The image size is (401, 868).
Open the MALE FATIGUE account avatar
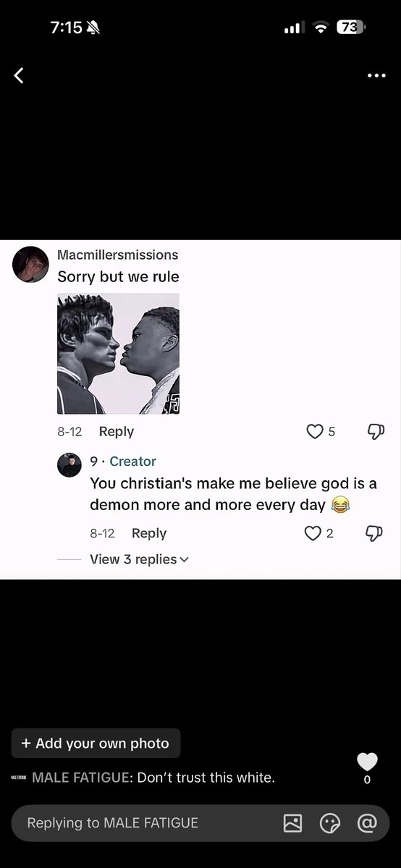click(20, 778)
